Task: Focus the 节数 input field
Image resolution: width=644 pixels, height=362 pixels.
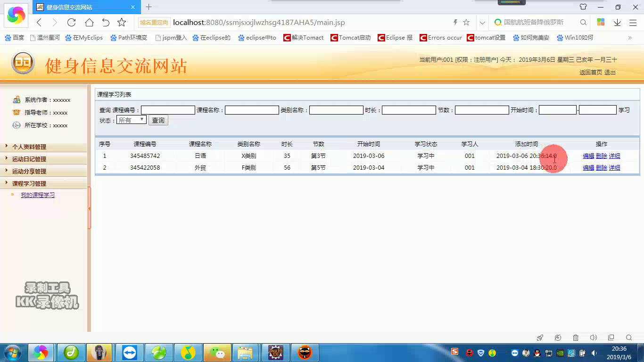Action: [x=482, y=110]
